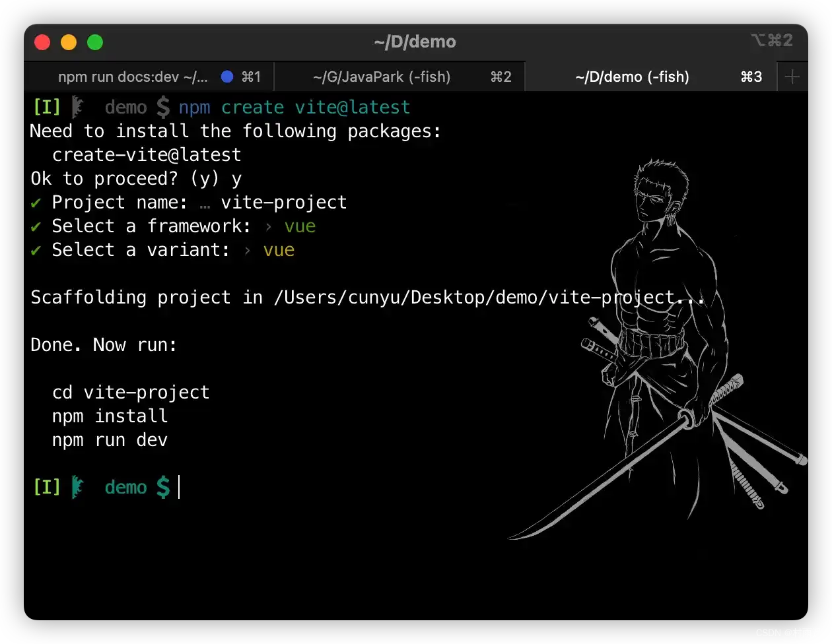
Task: Switch to the npm run docs:dev tab
Action: [132, 77]
